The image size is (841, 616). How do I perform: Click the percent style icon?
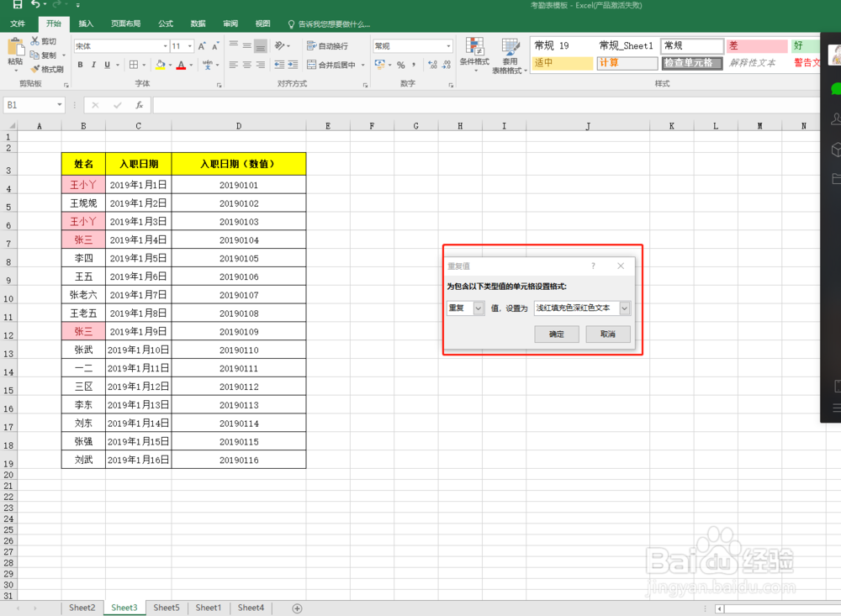coord(400,65)
